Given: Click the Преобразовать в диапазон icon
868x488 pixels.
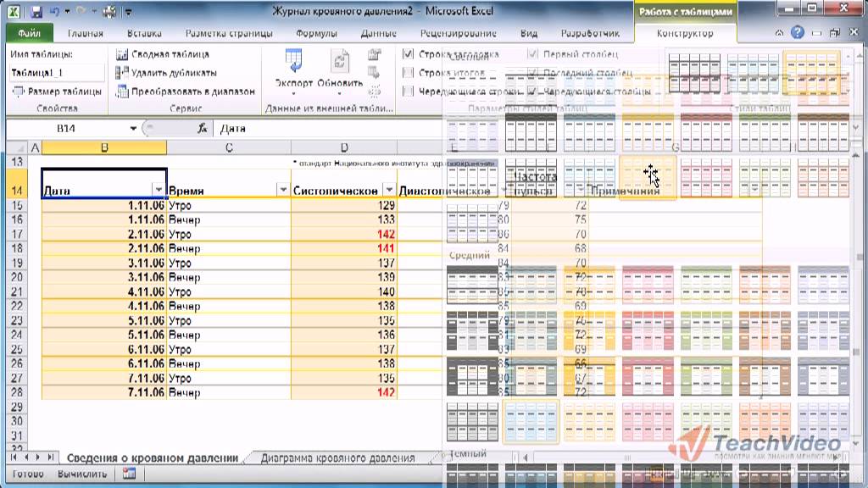Looking at the screenshot, I should coord(122,91).
